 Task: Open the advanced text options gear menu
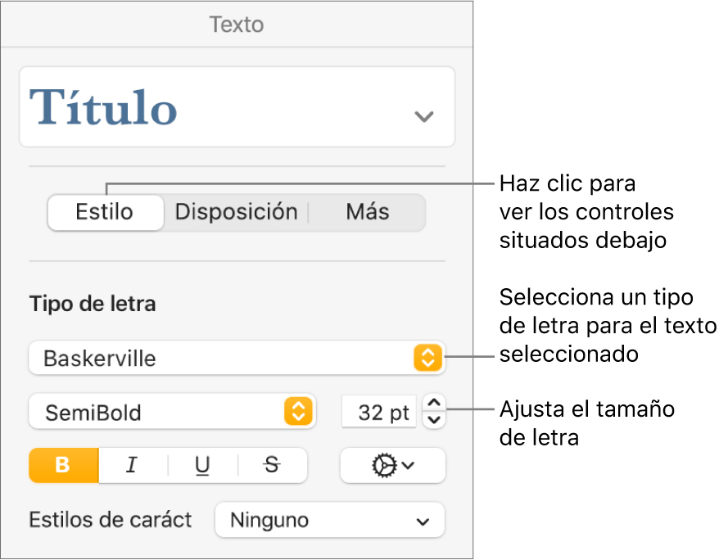(392, 465)
